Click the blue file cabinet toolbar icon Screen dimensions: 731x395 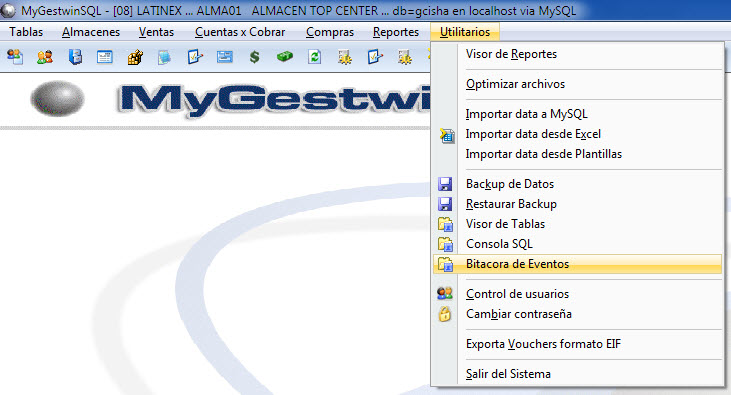point(75,57)
